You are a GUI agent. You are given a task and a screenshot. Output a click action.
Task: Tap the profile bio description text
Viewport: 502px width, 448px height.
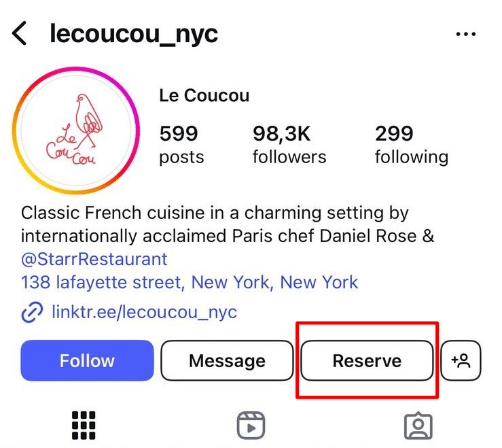(228, 224)
